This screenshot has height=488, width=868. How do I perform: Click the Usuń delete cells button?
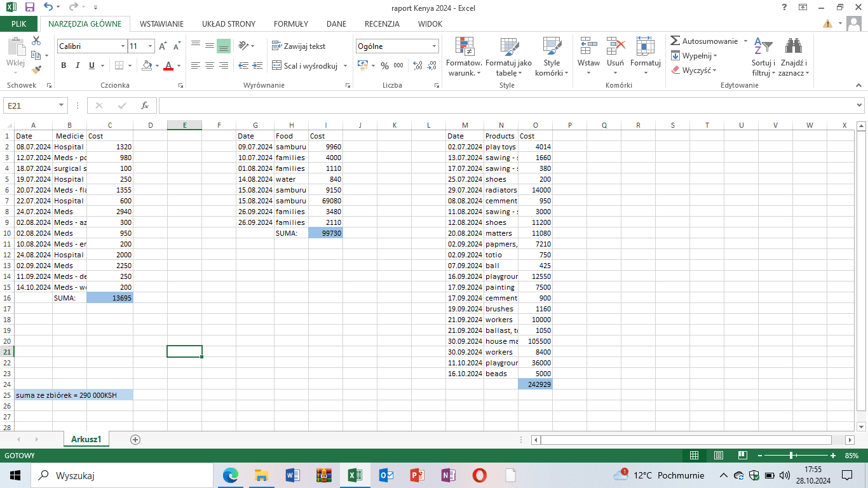click(x=615, y=57)
